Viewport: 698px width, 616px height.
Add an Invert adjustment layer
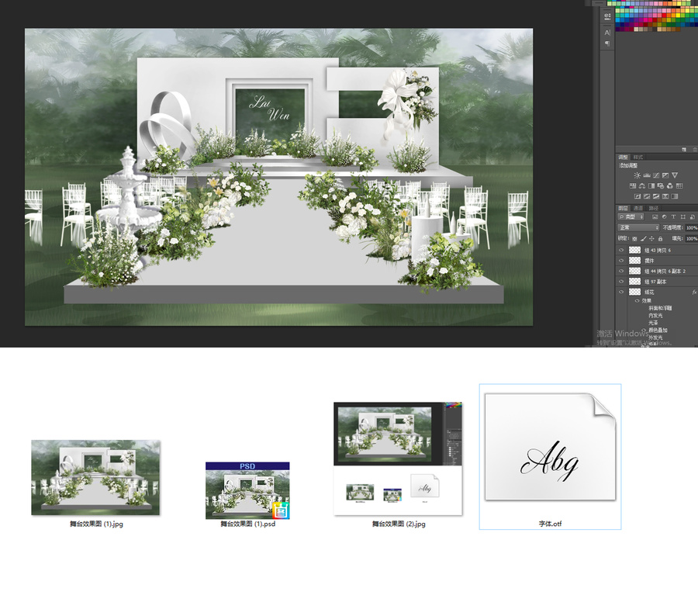pos(638,196)
